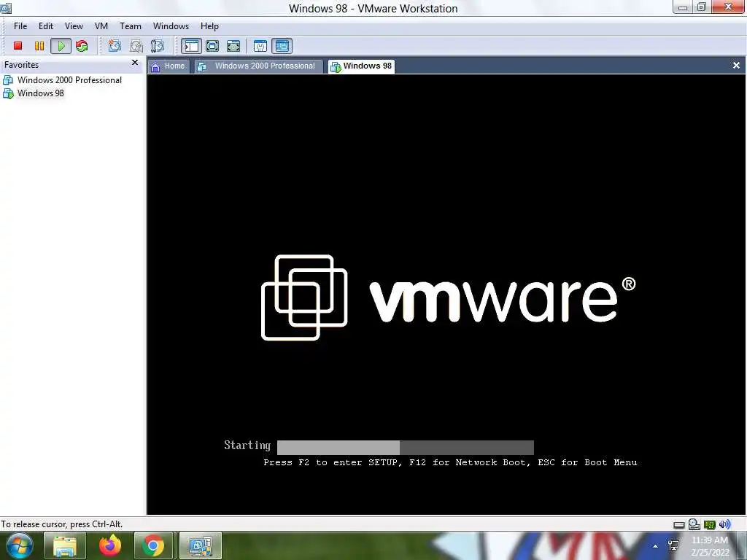This screenshot has width=747, height=560.
Task: Click the CD-ROM drive status icon
Action: coord(694,524)
